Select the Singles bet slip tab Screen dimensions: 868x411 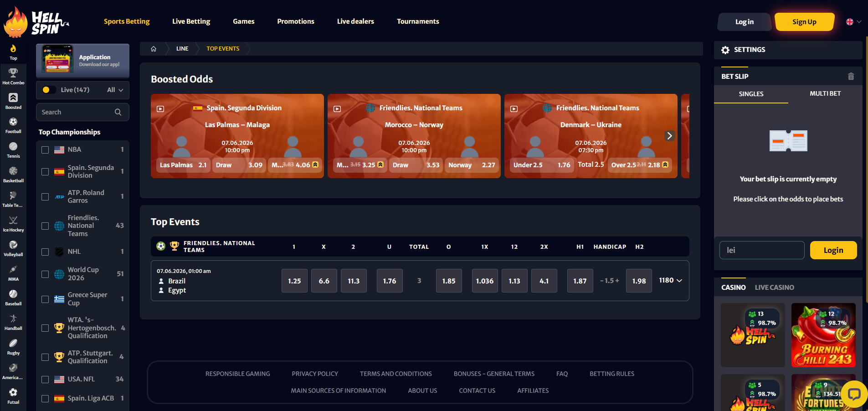coord(751,94)
